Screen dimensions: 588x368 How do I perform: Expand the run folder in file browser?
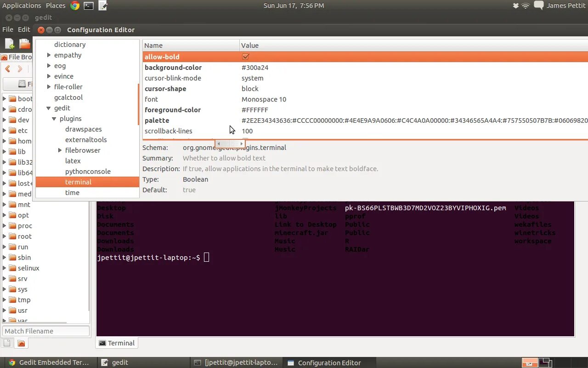5,247
